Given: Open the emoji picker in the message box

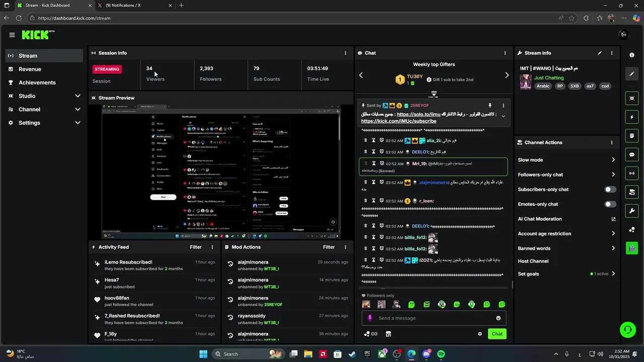Looking at the screenshot, I should pyautogui.click(x=499, y=318).
